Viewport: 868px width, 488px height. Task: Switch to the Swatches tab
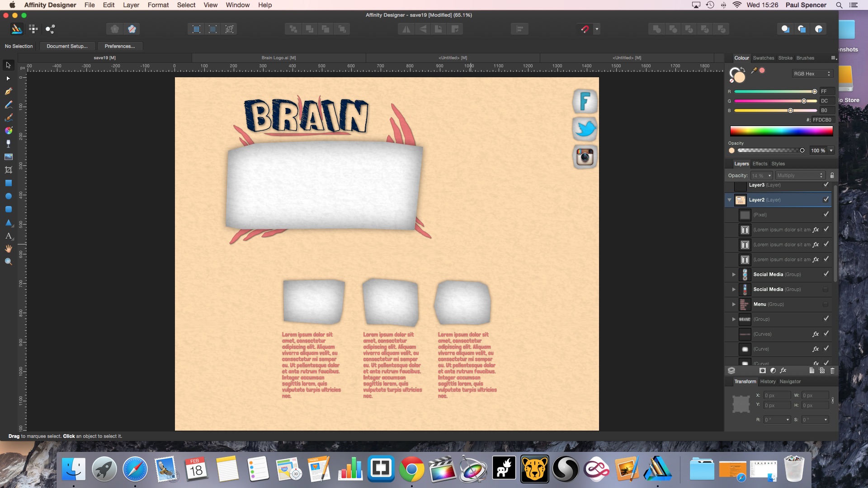pyautogui.click(x=763, y=58)
